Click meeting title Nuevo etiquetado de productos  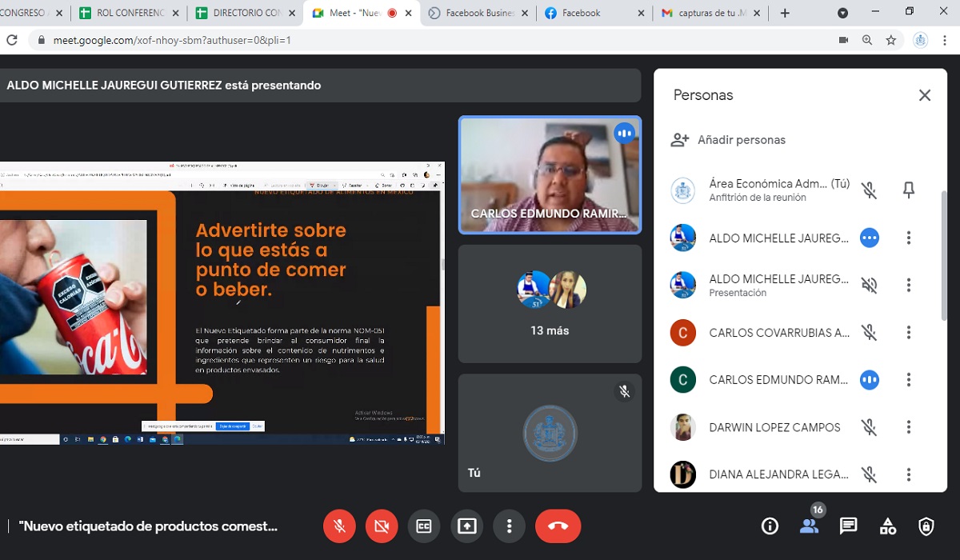point(149,526)
